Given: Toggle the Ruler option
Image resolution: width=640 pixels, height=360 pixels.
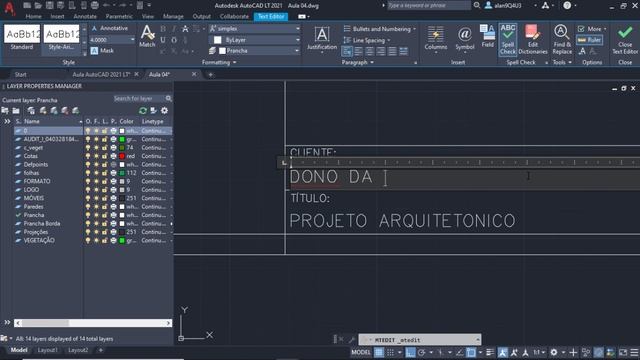Looking at the screenshot, I should (x=589, y=40).
